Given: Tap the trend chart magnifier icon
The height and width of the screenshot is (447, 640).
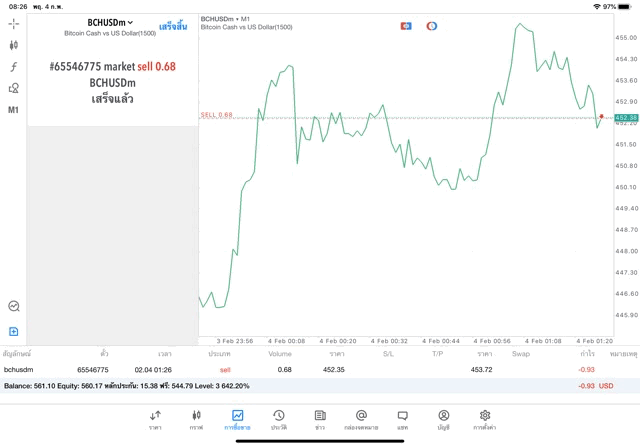Looking at the screenshot, I should coord(13,306).
